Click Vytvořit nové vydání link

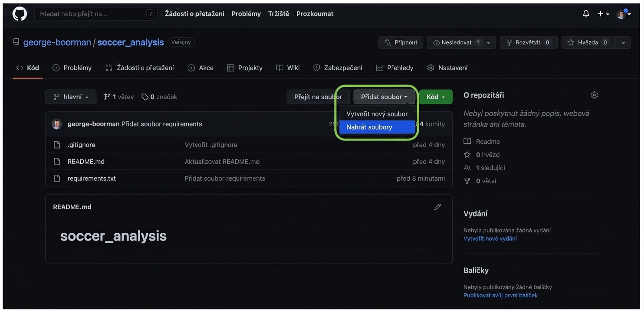tap(490, 238)
